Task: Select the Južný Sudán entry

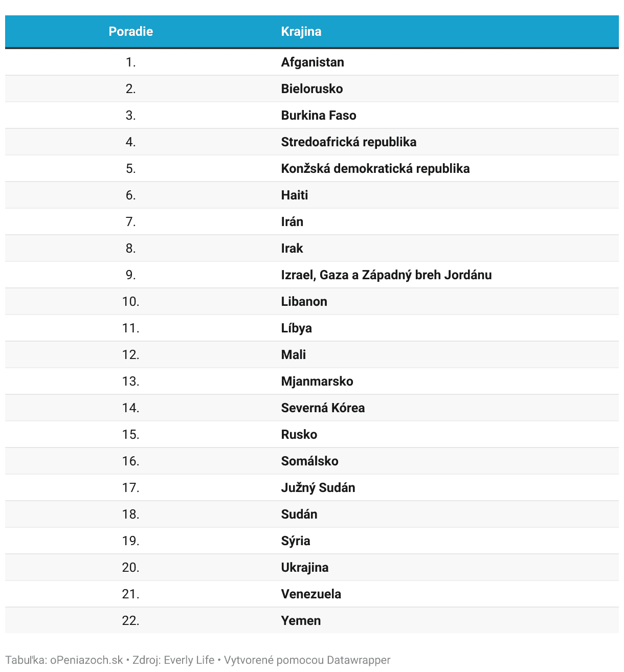Action: coord(318,488)
